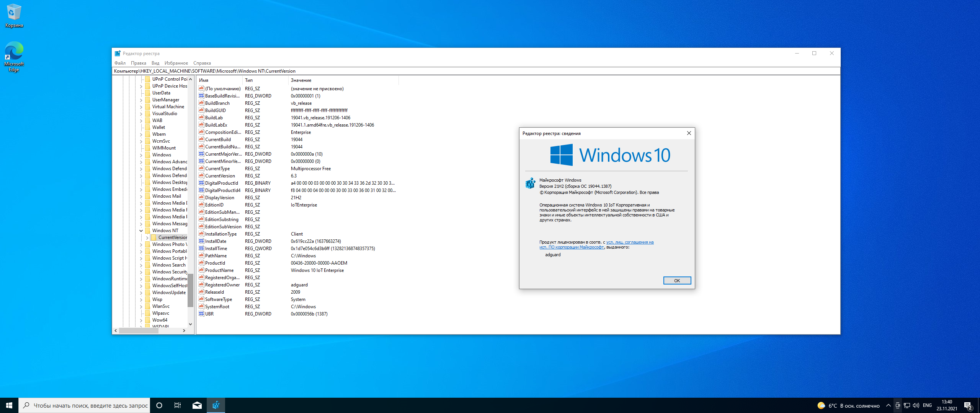This screenshot has width=980, height=413.
Task: Select the DisplayVersion value row
Action: (x=297, y=198)
